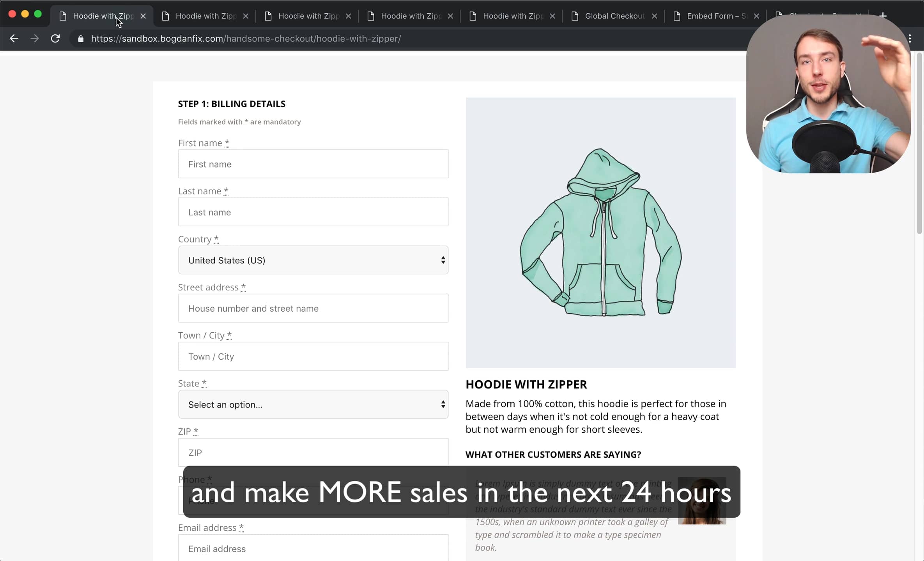Open a new tab with plus icon
Screen dimensions: 924x561
pos(883,16)
